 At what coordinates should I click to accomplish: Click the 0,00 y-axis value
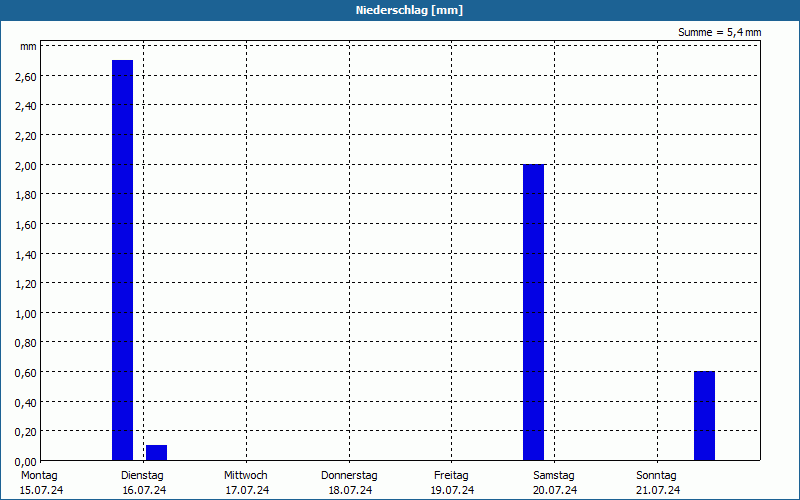pyautogui.click(x=26, y=462)
